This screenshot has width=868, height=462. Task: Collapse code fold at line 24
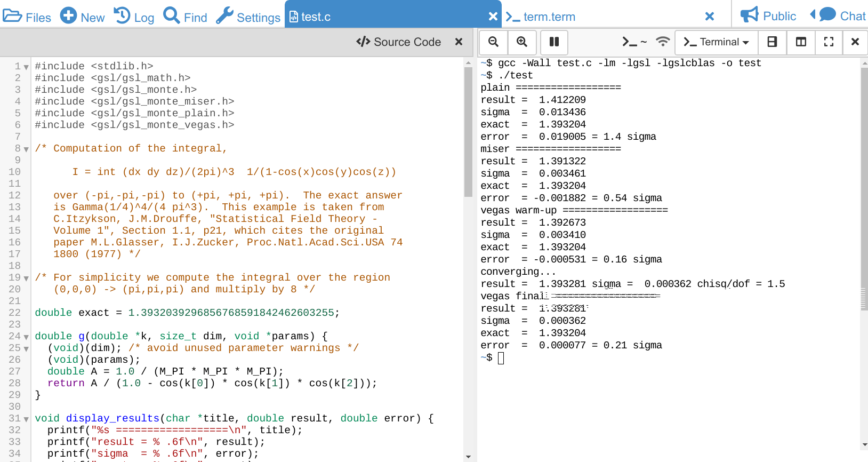(x=26, y=337)
